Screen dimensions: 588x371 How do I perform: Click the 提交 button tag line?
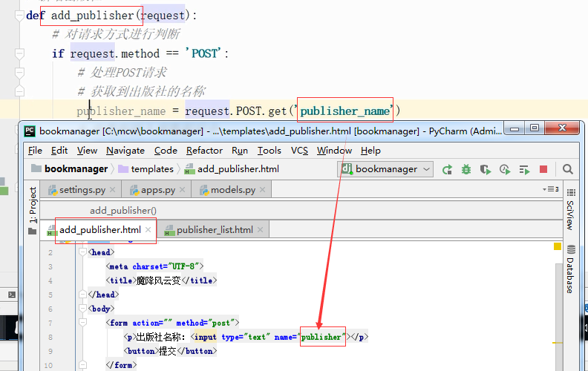tap(170, 351)
